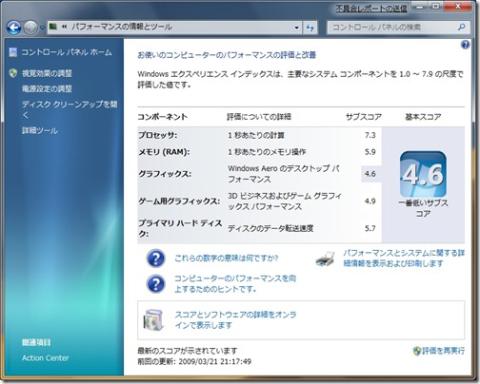
Task: Click the グラフィックス subscore 4.6 cell
Action: pyautogui.click(x=371, y=174)
